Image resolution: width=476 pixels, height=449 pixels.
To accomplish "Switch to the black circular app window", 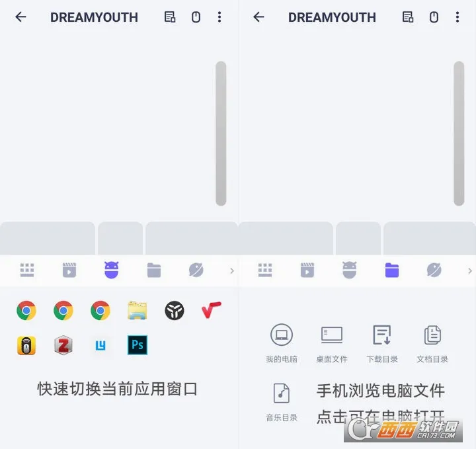I will [175, 311].
